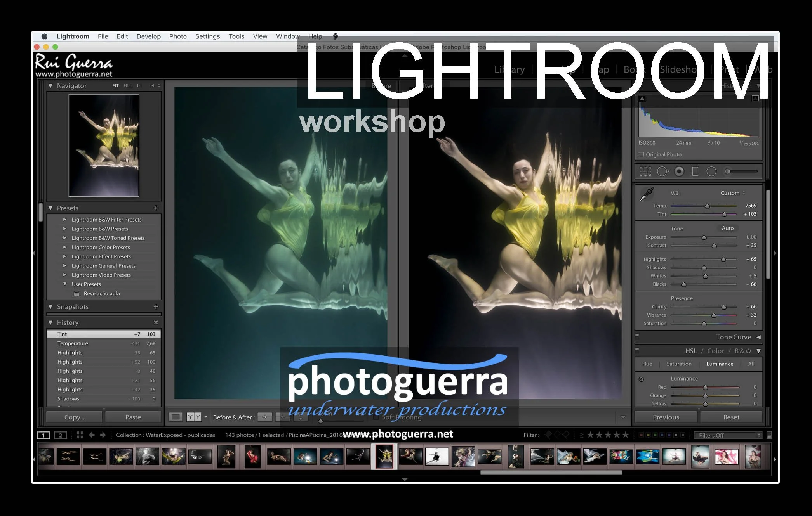
Task: Collapse the User Presets folder
Action: click(65, 284)
